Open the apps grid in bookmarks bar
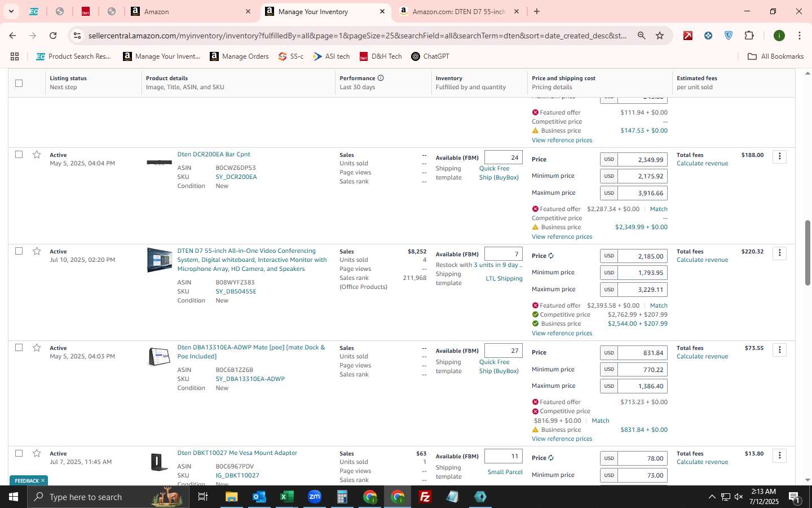This screenshot has width=812, height=508. click(15, 56)
